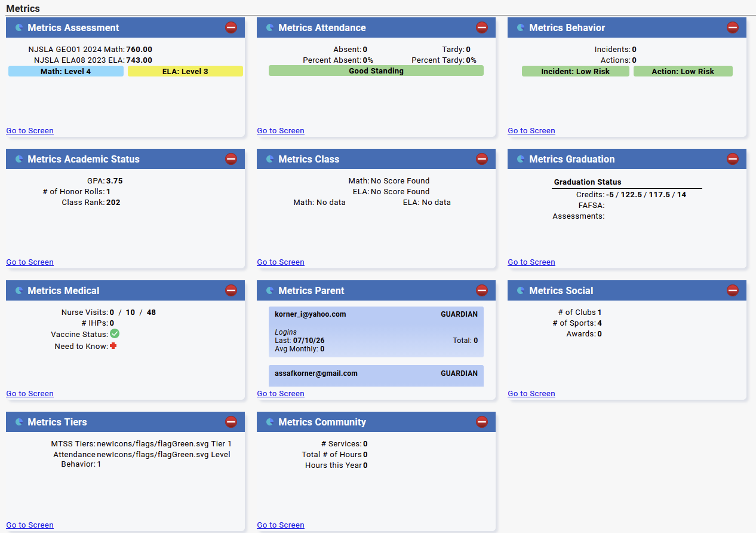Image resolution: width=756 pixels, height=533 pixels.
Task: Remove the Metrics Graduation widget with red minus
Action: tap(733, 159)
